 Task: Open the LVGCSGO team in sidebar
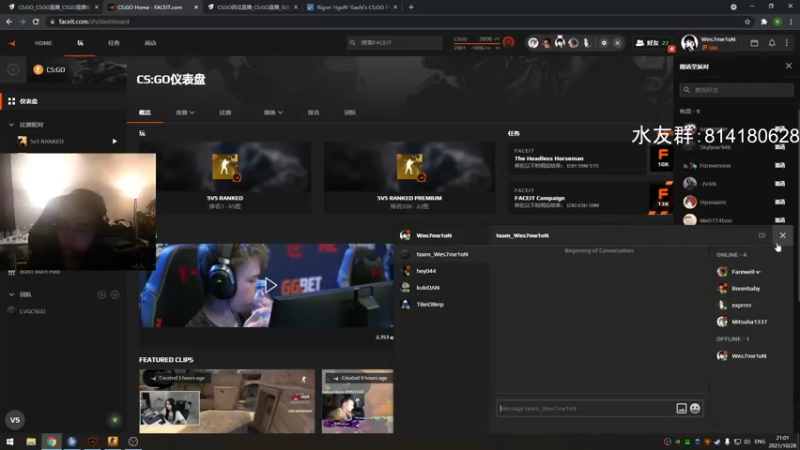(32, 311)
